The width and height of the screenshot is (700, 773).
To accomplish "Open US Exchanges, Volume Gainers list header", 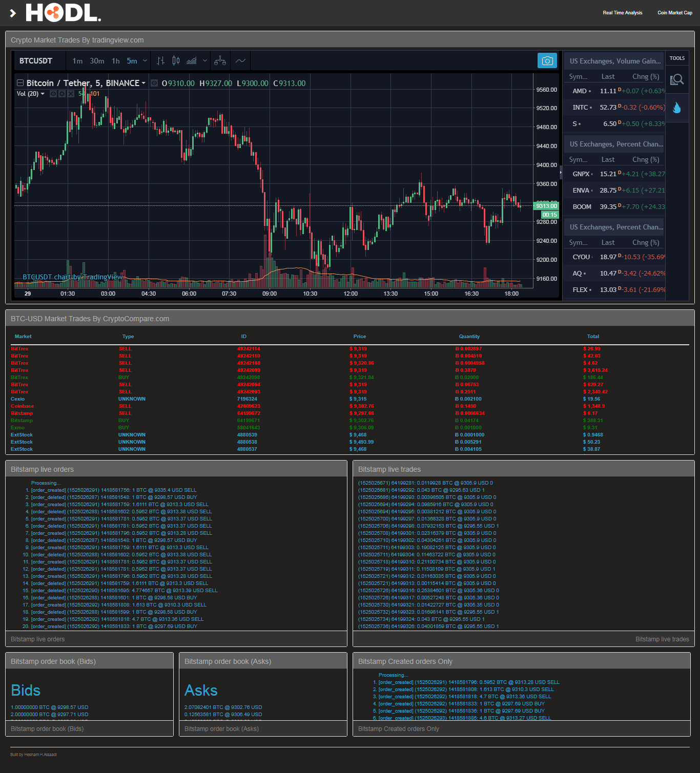I will point(614,61).
